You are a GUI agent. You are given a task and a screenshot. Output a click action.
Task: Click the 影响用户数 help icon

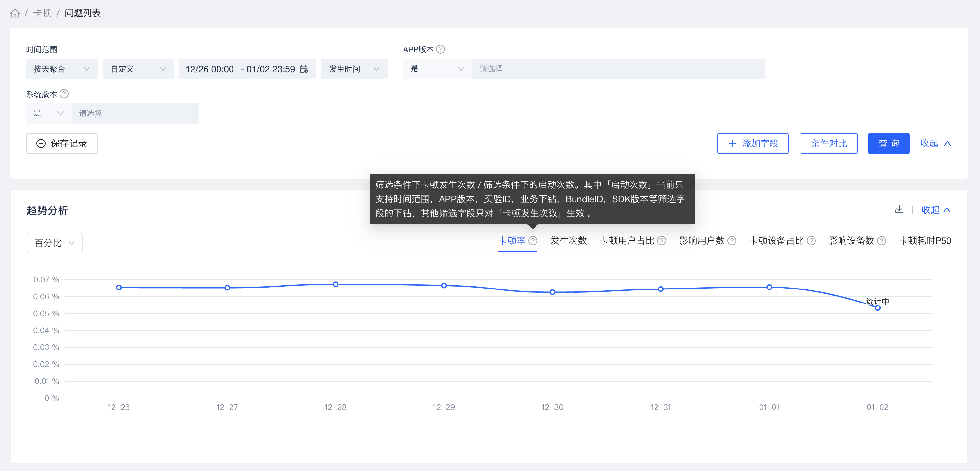coord(732,241)
